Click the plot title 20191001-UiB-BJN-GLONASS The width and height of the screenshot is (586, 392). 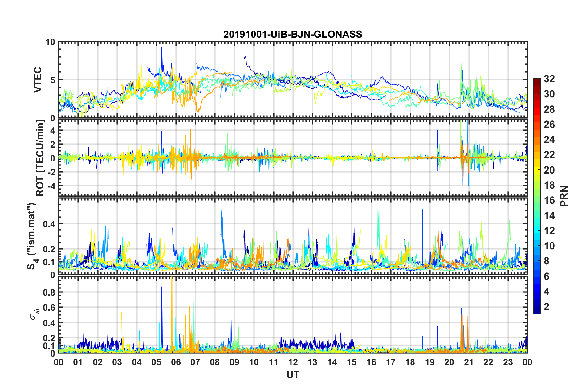[x=293, y=34]
